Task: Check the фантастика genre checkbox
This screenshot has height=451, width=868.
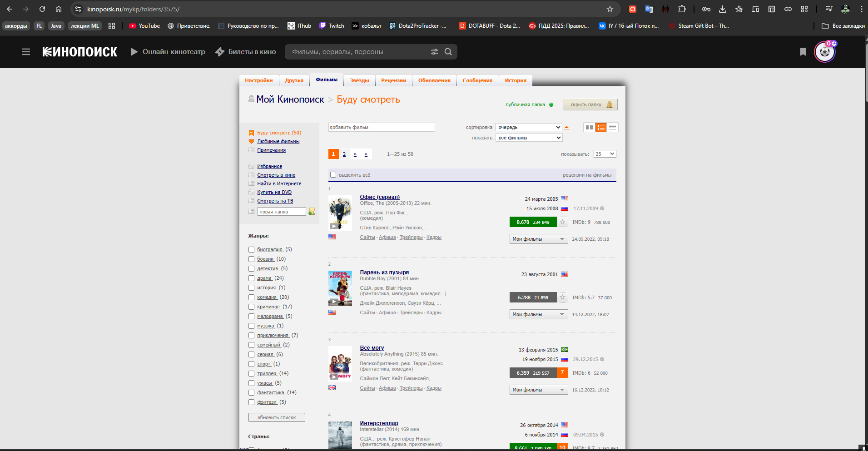Action: tap(251, 392)
